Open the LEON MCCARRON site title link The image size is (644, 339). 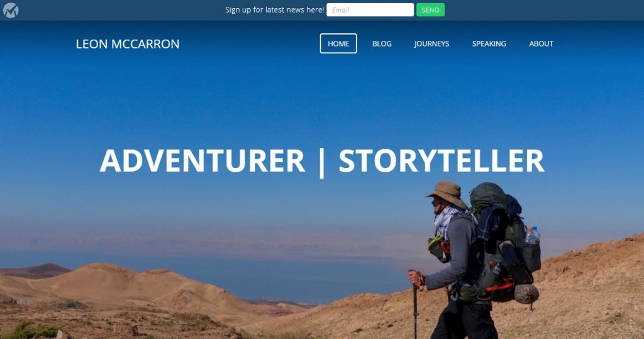click(x=128, y=44)
